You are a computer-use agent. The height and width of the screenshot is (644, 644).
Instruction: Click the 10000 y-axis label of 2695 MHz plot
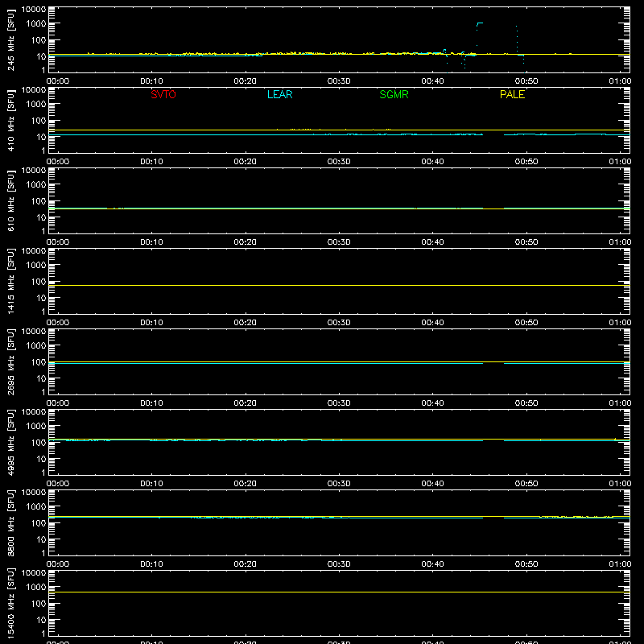34,332
